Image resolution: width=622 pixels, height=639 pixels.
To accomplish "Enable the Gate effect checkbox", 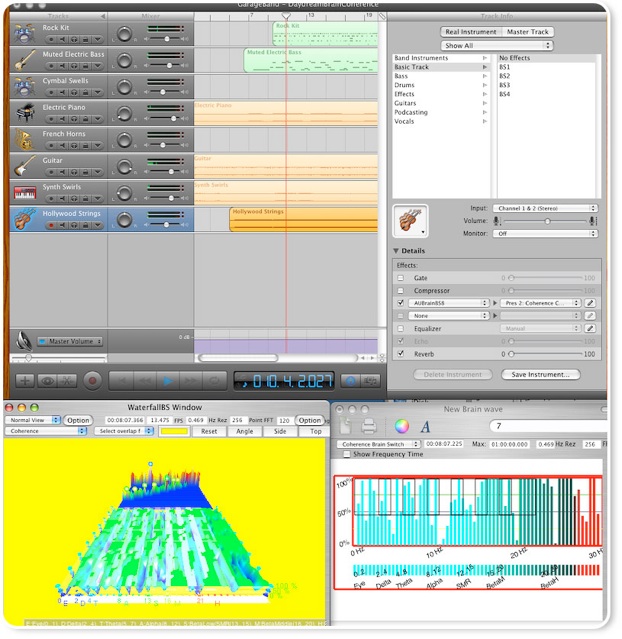I will click(401, 278).
